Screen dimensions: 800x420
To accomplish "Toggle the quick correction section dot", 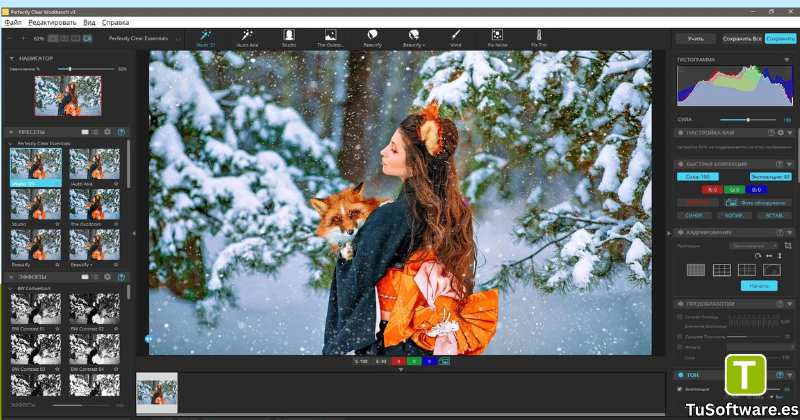I will [x=681, y=164].
